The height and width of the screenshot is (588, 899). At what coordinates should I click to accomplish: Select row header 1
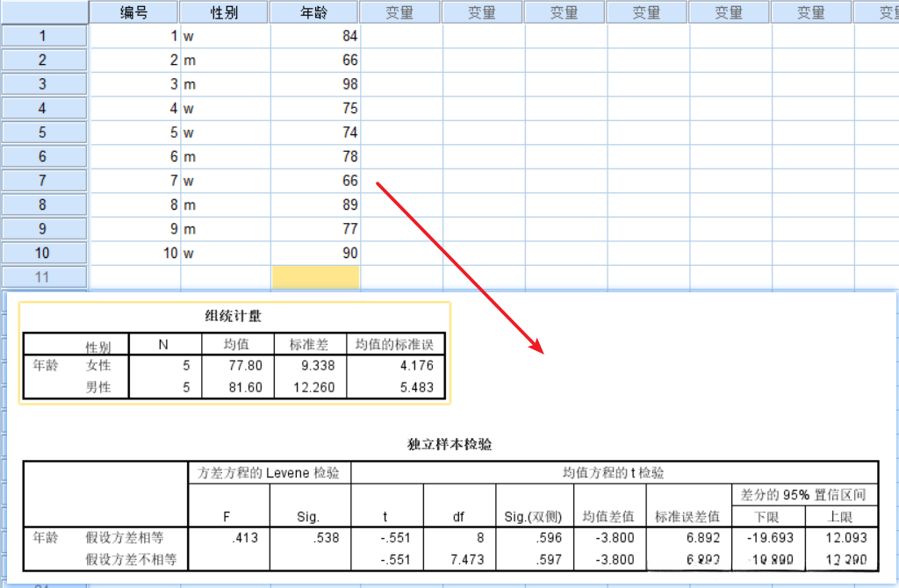tap(44, 36)
